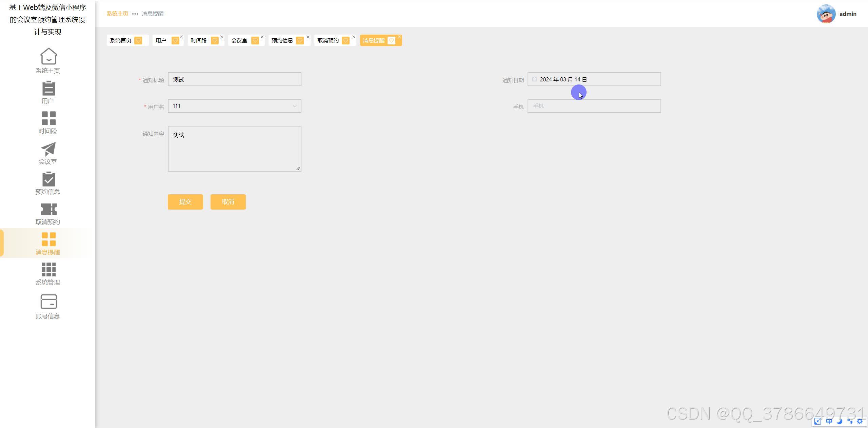This screenshot has width=868, height=428.
Task: Click the 系统主页 breadcrumb link
Action: tap(117, 14)
